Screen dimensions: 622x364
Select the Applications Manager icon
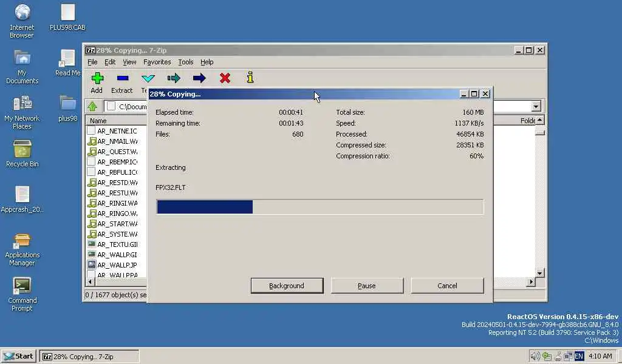click(22, 249)
